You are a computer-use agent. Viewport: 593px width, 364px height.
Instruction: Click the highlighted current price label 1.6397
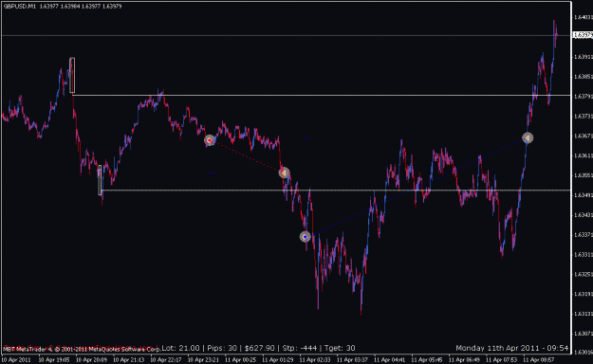tap(583, 35)
